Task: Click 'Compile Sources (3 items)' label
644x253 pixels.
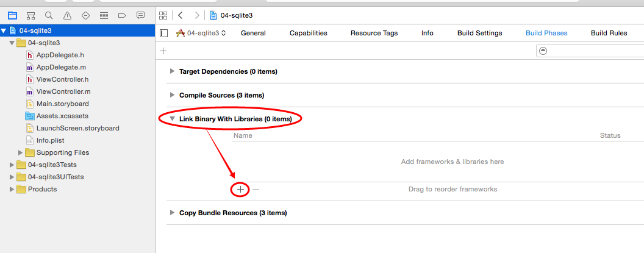Action: click(222, 95)
